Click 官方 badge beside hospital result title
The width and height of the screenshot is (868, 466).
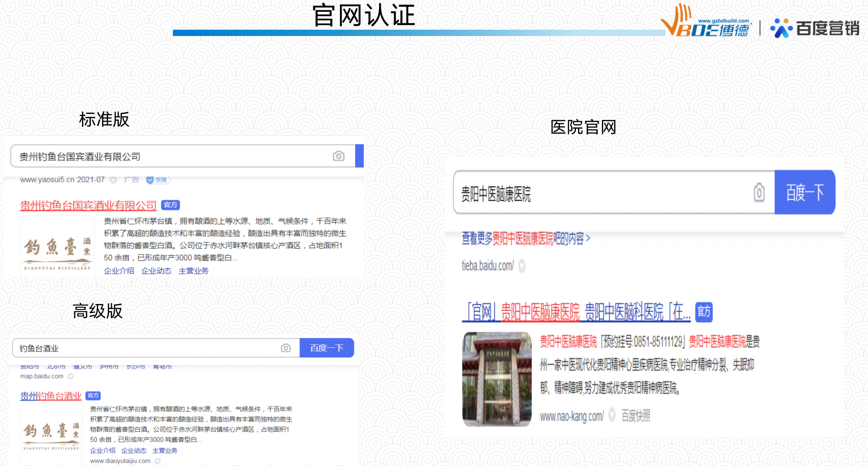pyautogui.click(x=704, y=312)
